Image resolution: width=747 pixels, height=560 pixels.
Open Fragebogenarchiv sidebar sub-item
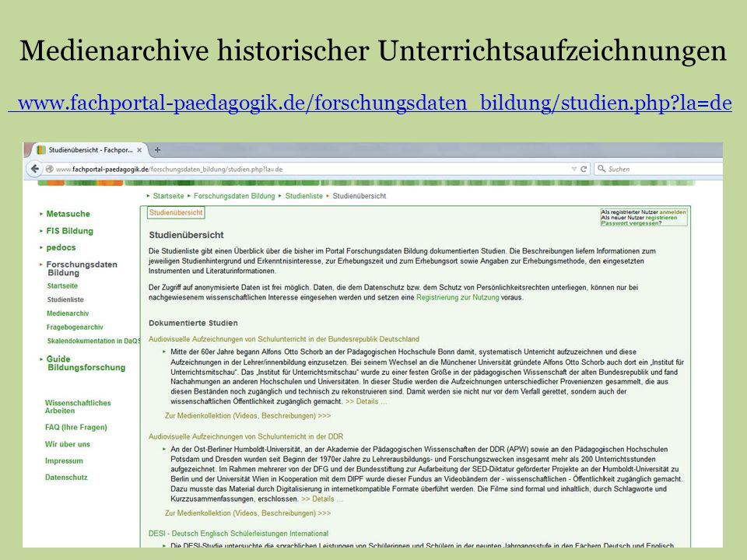(x=75, y=327)
